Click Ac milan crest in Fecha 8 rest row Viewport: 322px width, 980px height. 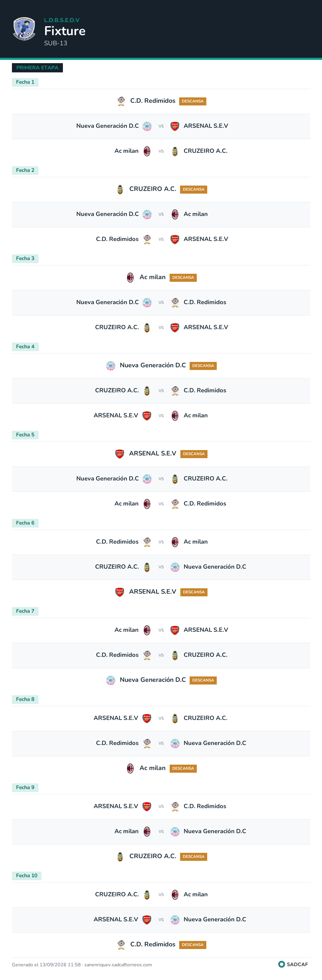[x=130, y=768]
